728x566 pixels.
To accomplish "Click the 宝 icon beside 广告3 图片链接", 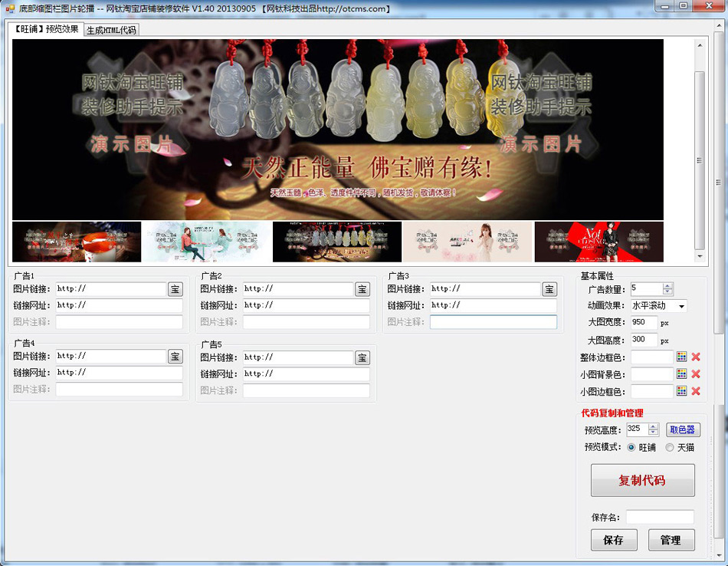I will [549, 289].
